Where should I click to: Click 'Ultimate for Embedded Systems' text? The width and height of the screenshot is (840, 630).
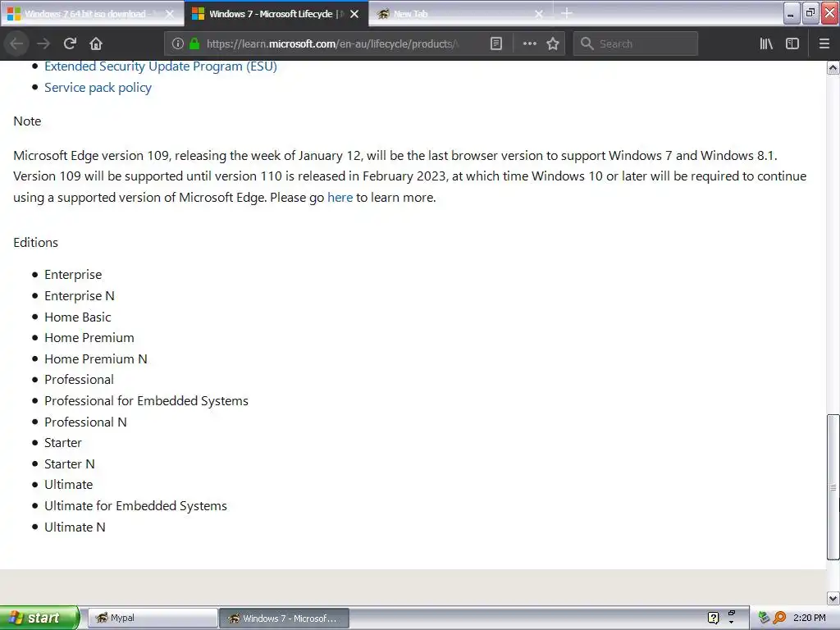coord(135,505)
